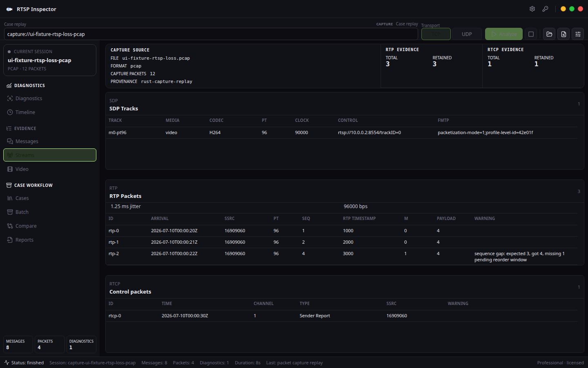588x368 pixels.
Task: Click the file name ui-fixture-rtsp-loss.pcap
Action: point(156,58)
